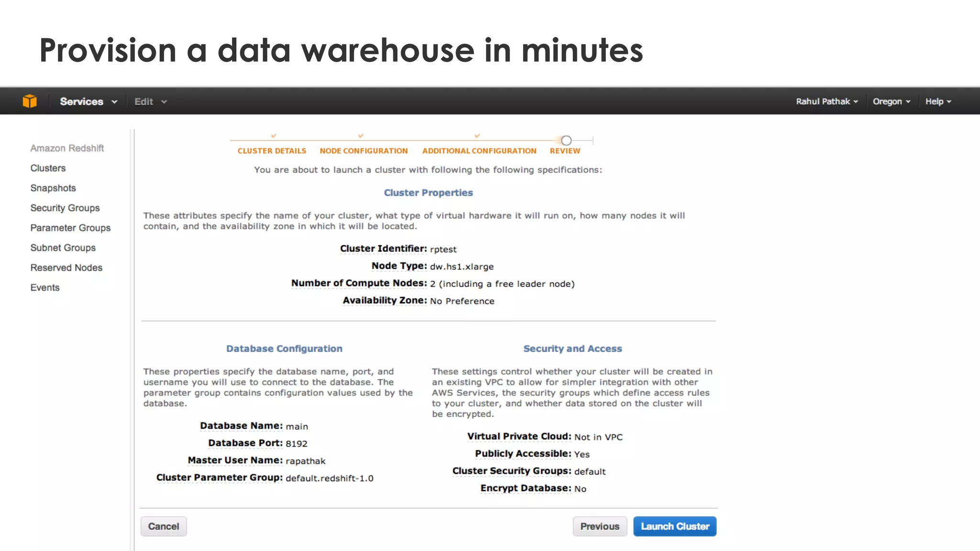Click the Database Configuration heading
This screenshot has height=551, width=980.
click(x=284, y=349)
